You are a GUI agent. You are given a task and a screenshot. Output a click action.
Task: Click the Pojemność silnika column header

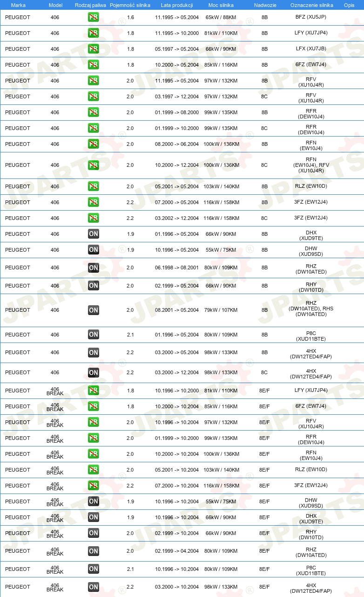(130, 5)
